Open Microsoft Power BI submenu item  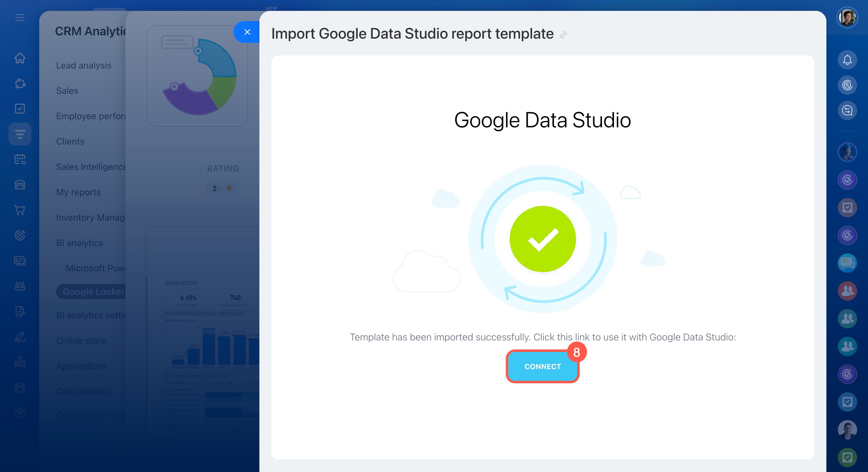pos(95,268)
